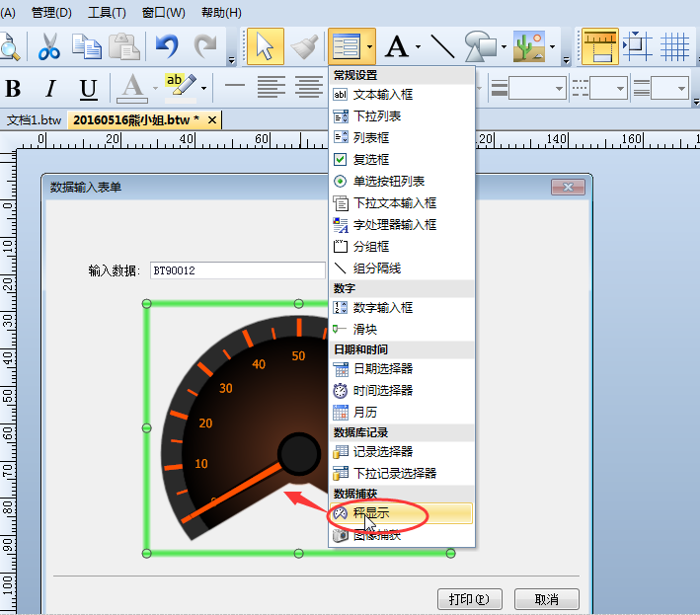Click the print preview magnifier icon
Screen dimensions: 700x615
tap(9, 46)
